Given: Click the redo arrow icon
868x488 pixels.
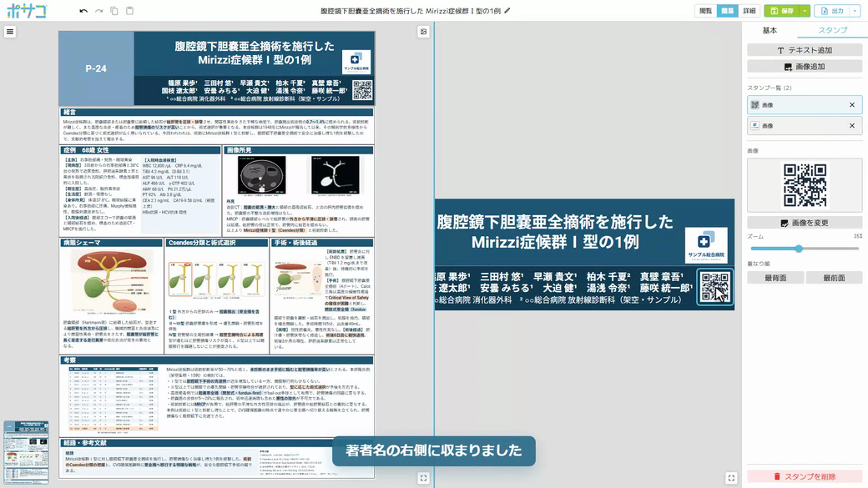Looking at the screenshot, I should coord(99,11).
